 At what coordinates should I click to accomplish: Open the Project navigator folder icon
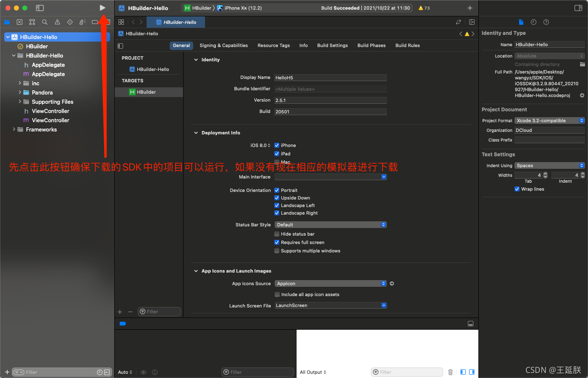7,22
